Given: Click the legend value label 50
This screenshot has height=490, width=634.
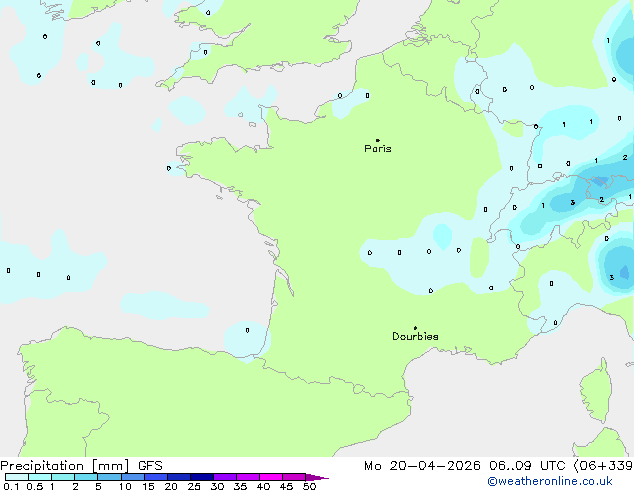Looking at the screenshot, I should [310, 486].
